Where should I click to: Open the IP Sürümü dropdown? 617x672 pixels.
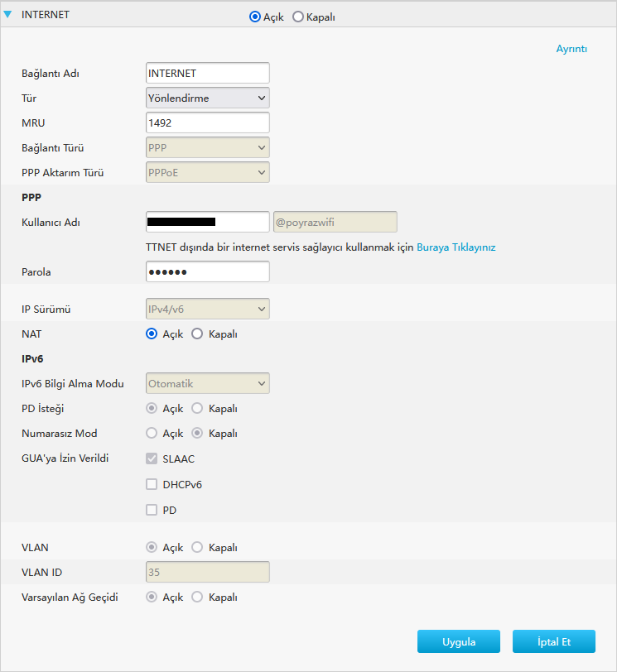pyautogui.click(x=208, y=309)
